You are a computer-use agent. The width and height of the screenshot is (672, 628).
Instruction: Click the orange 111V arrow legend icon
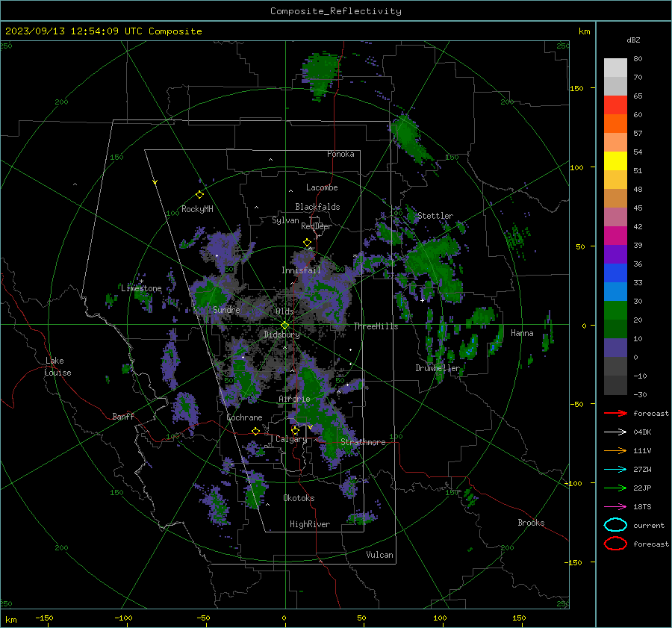615,450
